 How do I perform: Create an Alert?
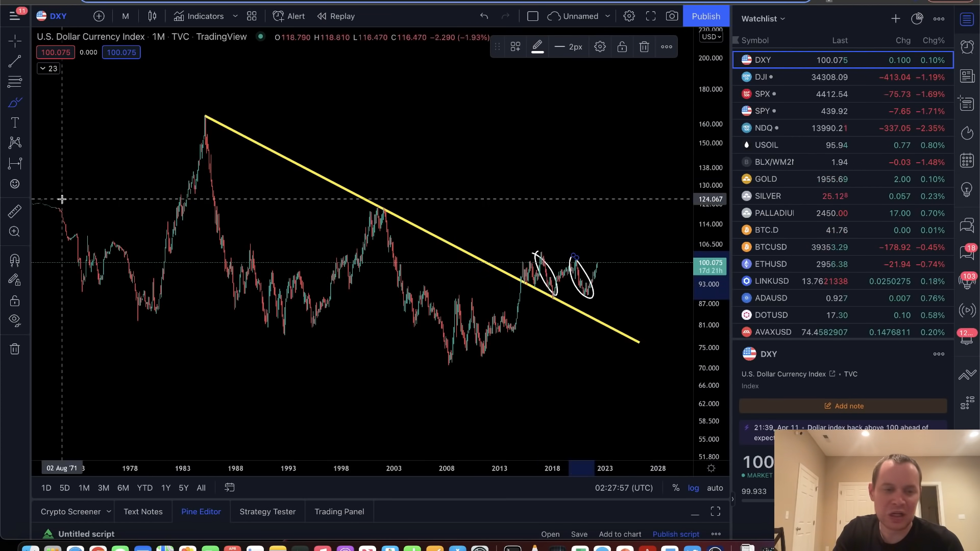click(x=289, y=16)
